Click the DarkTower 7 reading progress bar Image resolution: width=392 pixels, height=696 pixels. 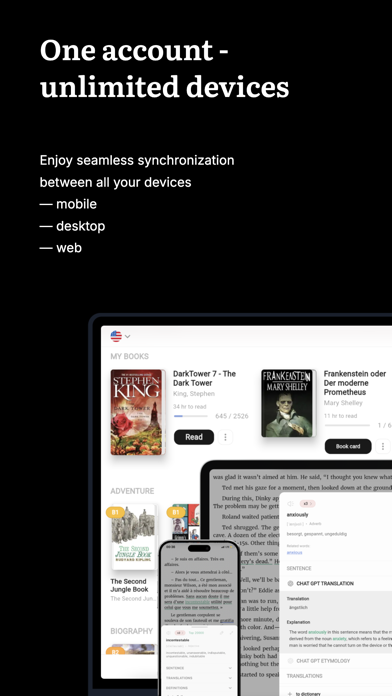(190, 416)
